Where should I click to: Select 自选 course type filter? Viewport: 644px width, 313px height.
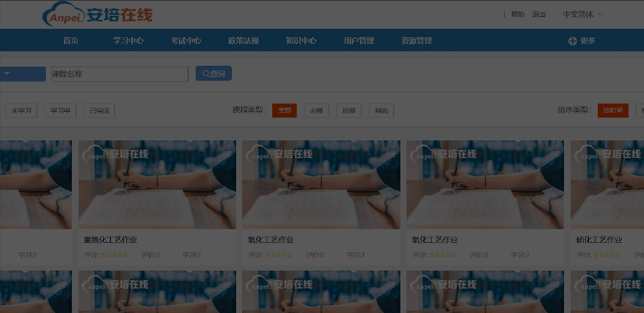coord(381,111)
